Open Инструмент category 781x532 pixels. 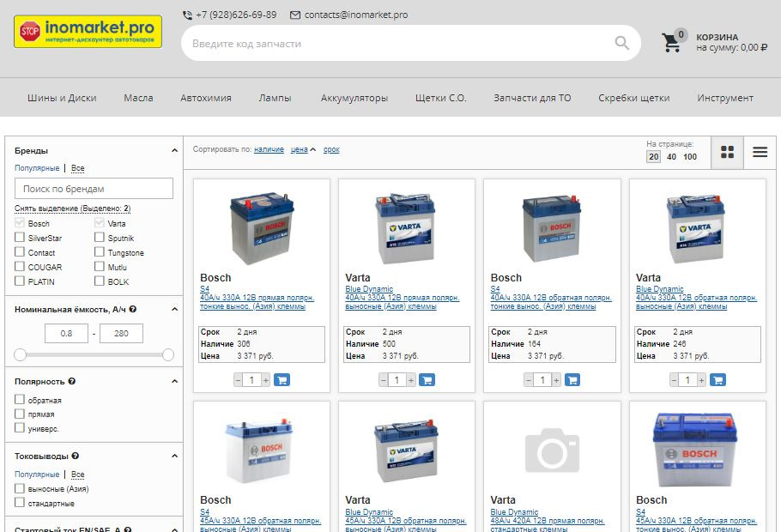coord(725,98)
